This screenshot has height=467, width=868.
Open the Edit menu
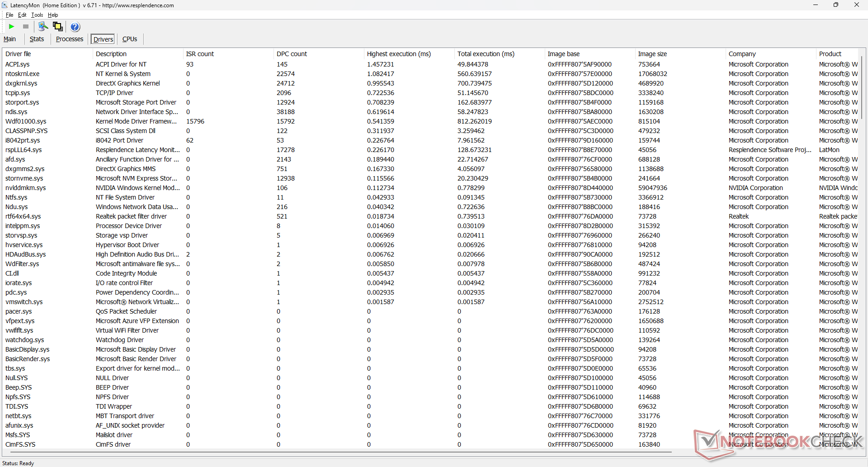pos(22,15)
